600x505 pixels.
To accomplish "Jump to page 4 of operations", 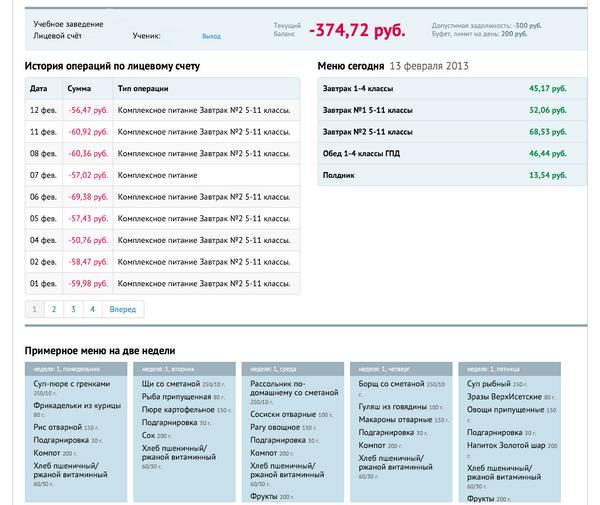I will point(92,310).
